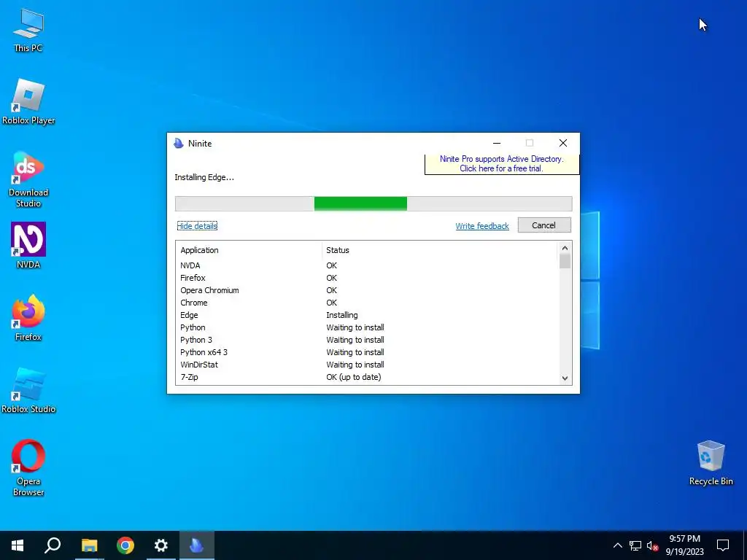Viewport: 747px width, 560px height.
Task: Open Settings gear in the taskbar
Action: [x=161, y=545]
